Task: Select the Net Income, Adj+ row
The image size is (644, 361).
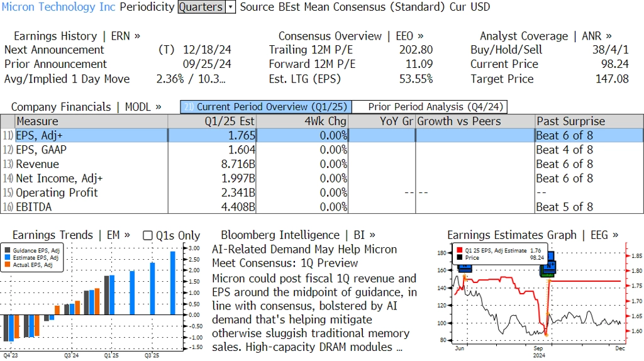Action: point(322,179)
